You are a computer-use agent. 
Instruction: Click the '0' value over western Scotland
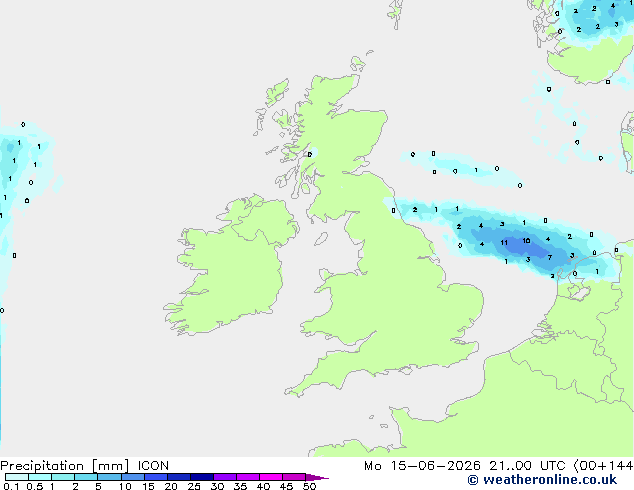click(x=310, y=154)
